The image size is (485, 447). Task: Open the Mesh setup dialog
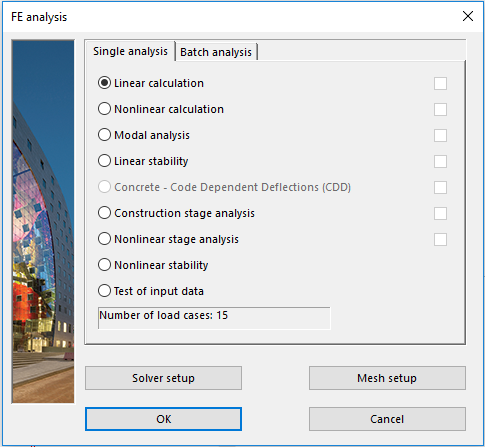[387, 378]
